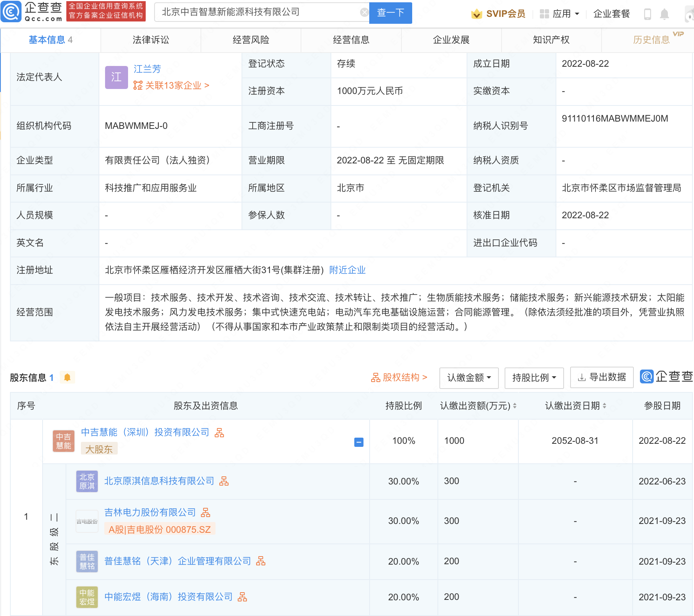Click stock tag A股|吉电股份 000875.SZ
694x616 pixels.
pos(160,530)
